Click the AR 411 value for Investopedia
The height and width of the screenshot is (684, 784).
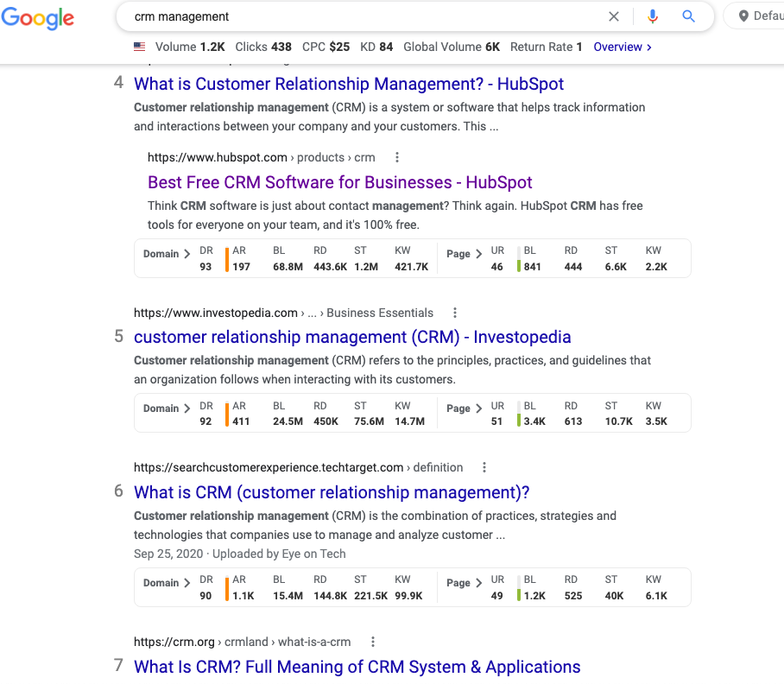click(241, 421)
